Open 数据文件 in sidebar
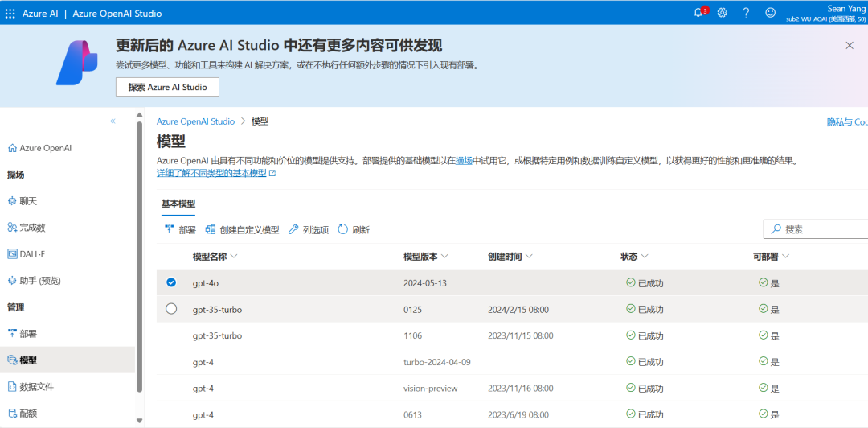This screenshot has width=868, height=428. point(31,386)
